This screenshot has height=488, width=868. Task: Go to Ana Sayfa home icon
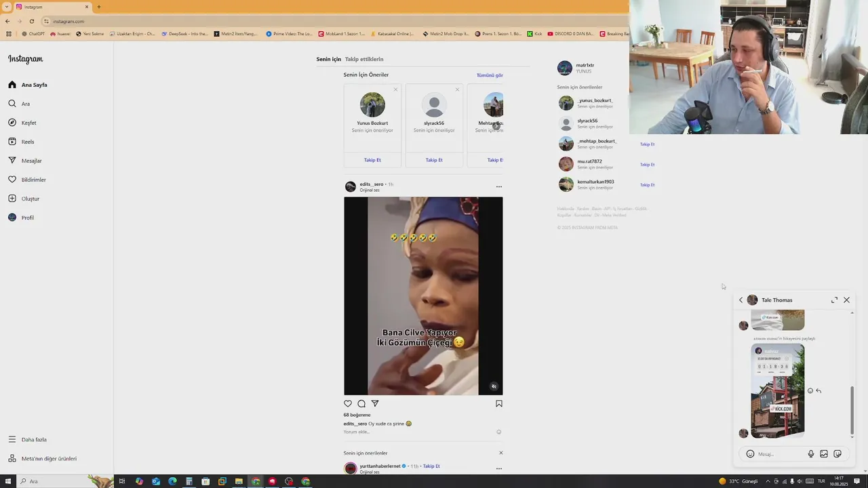pyautogui.click(x=12, y=85)
